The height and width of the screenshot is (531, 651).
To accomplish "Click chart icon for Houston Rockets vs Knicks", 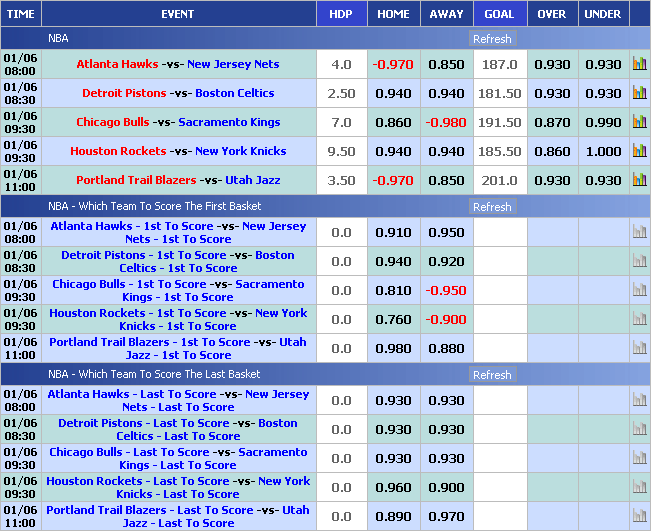I will pos(639,151).
